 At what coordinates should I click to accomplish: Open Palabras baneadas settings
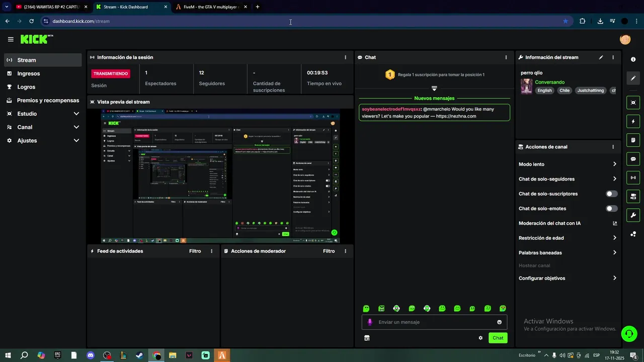click(x=568, y=253)
